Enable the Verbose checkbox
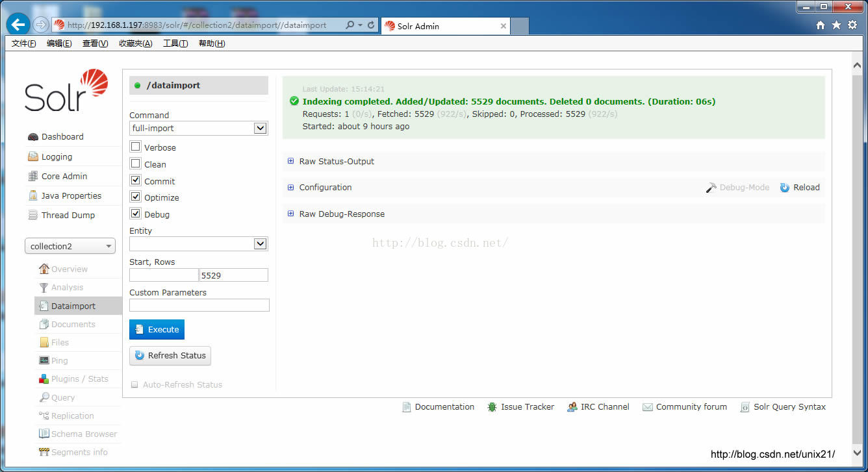 coord(135,147)
